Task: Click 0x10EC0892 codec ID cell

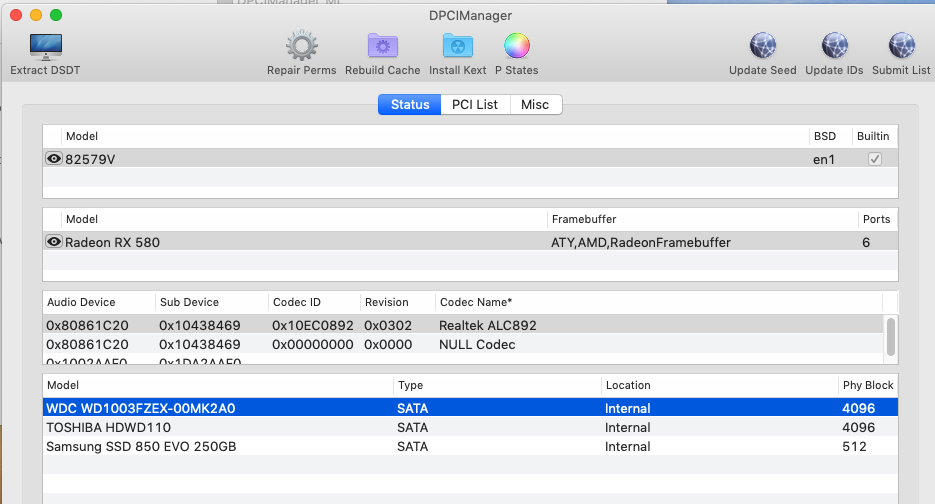Action: (312, 325)
